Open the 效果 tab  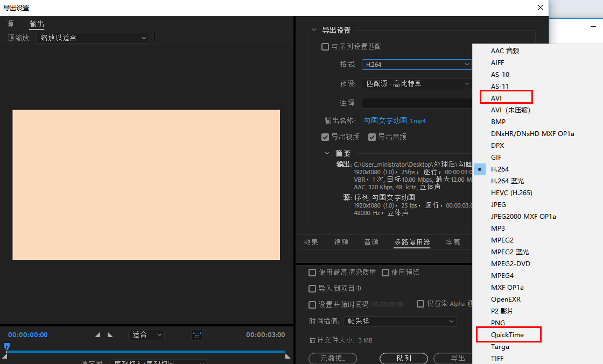click(x=311, y=242)
